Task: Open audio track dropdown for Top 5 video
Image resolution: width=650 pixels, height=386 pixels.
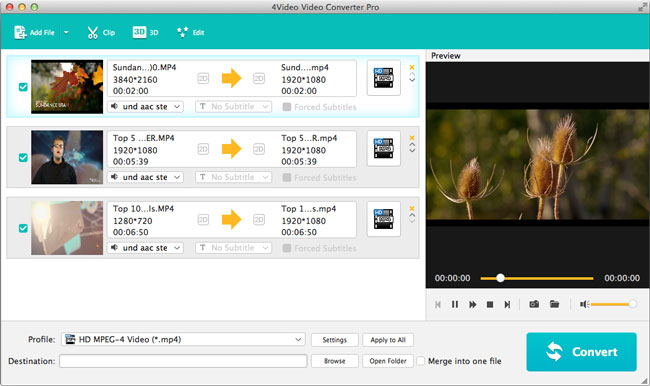Action: (145, 177)
